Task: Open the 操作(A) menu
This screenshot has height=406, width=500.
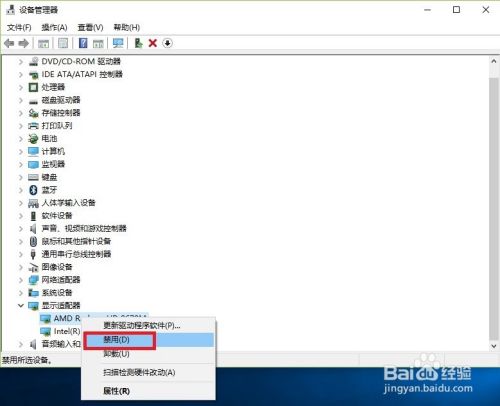Action: pos(54,27)
